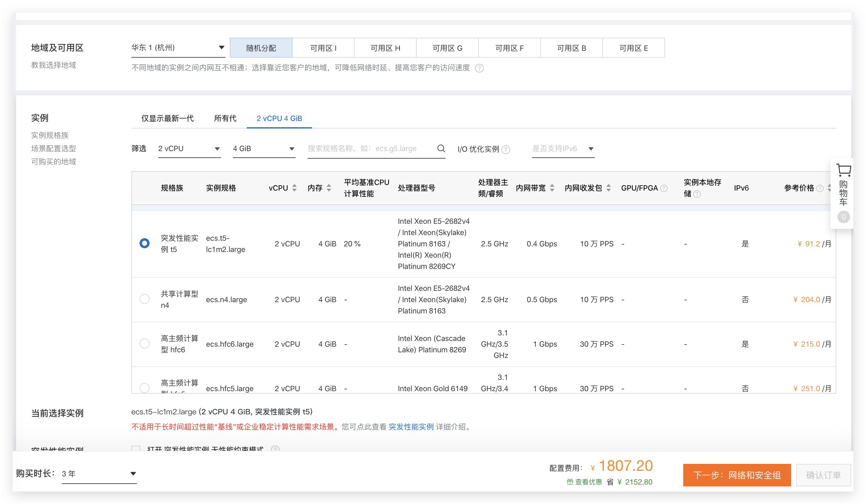Open the 是否支持IPv6 dropdown
This screenshot has height=504, width=866.
click(x=563, y=149)
